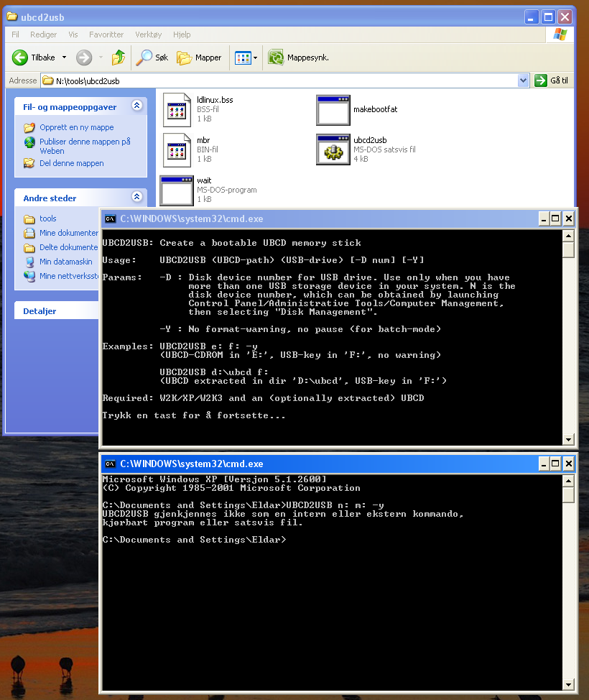The height and width of the screenshot is (700, 589).
Task: Click the address bar folder icon
Action: (47, 80)
